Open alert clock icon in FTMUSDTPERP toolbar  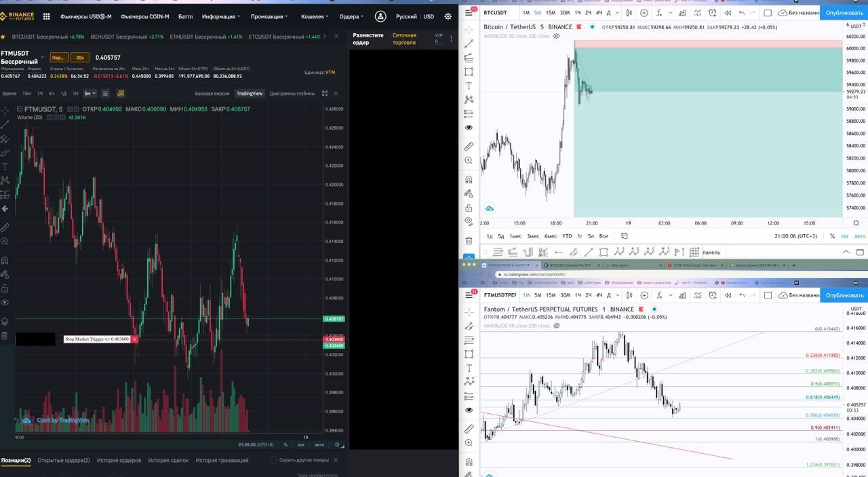click(x=713, y=295)
